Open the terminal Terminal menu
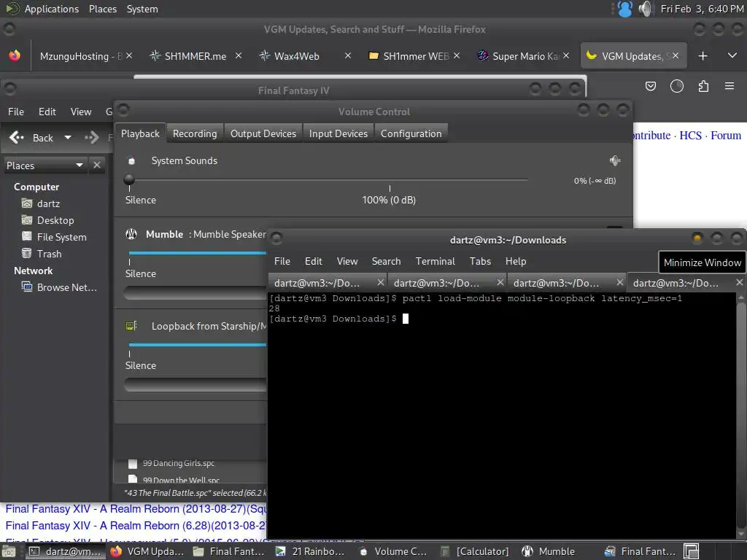Viewport: 747px width, 560px height. [436, 262]
